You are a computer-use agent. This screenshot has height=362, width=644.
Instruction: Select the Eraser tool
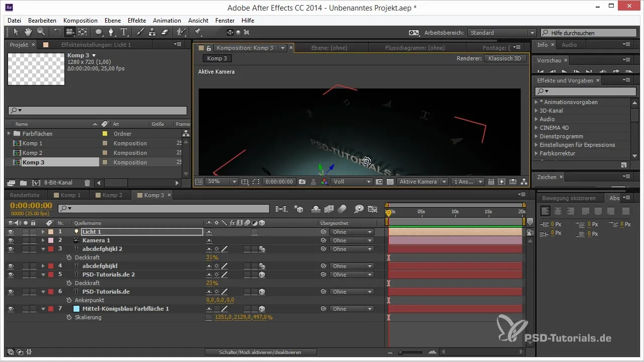[165, 32]
